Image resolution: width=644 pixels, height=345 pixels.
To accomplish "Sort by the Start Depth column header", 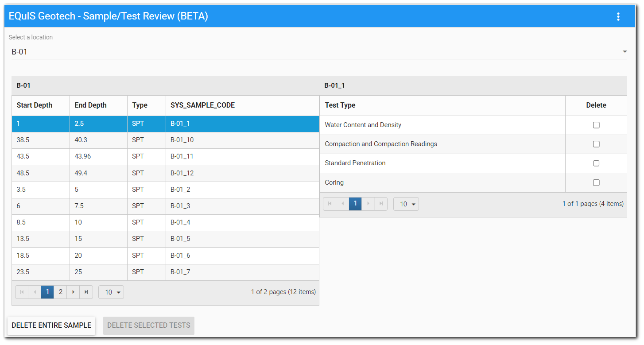I will pyautogui.click(x=35, y=105).
